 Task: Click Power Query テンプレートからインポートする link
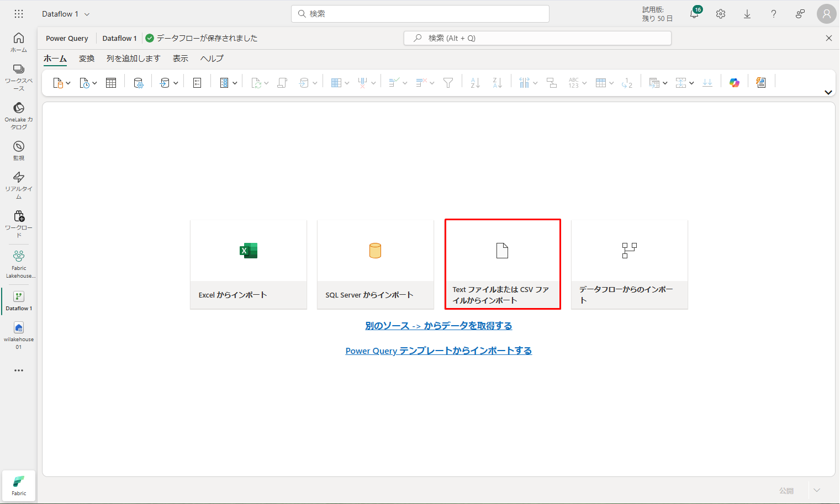click(439, 351)
